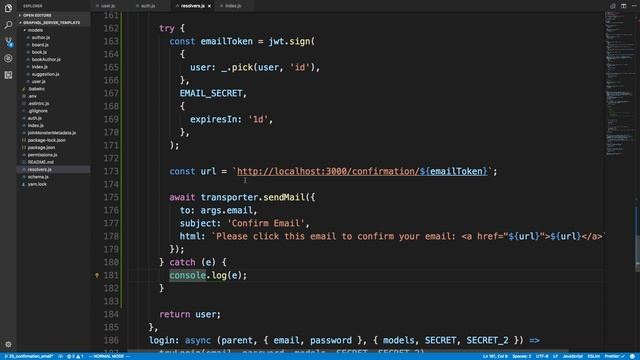Place cursor on 'console' in line 181
Image resolution: width=640 pixels, height=360 pixels.
(x=187, y=276)
